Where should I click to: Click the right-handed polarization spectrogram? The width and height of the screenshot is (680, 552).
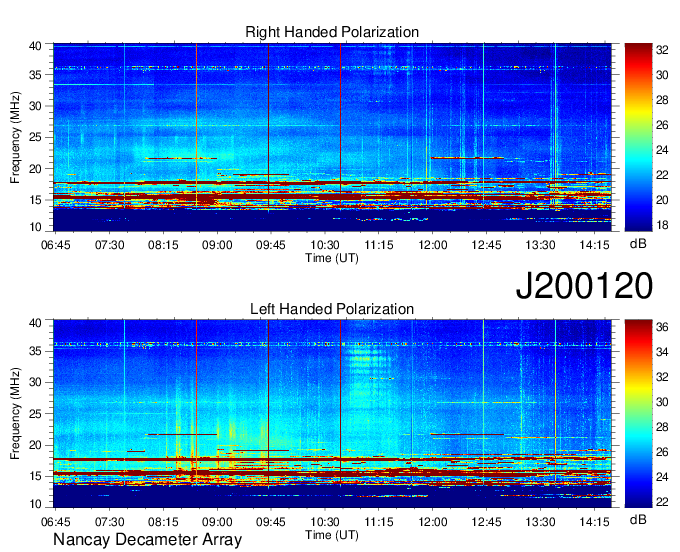[332, 137]
